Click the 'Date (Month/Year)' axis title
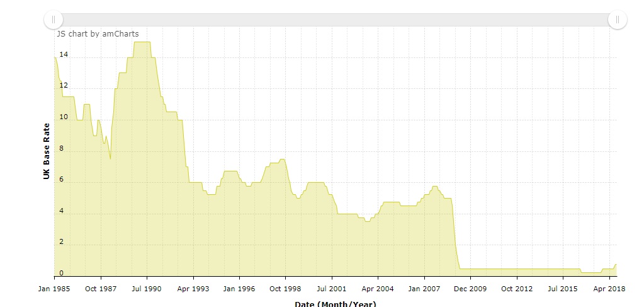 tap(335, 304)
